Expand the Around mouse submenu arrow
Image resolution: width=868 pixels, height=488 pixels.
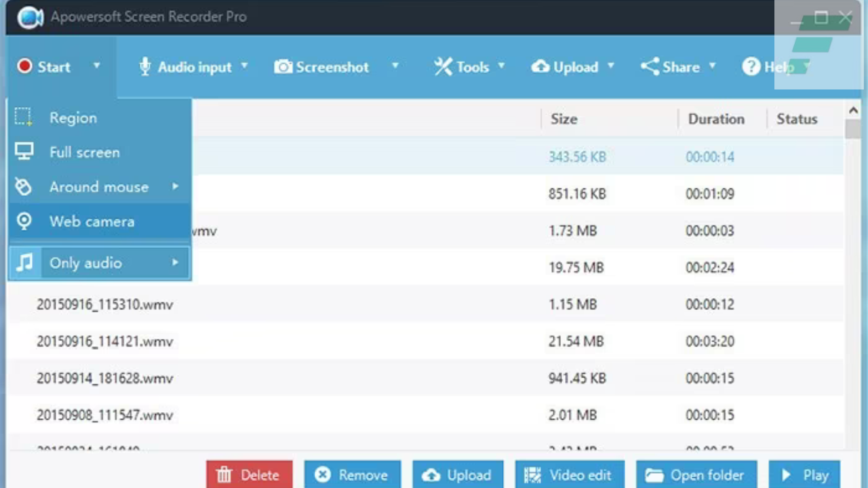click(175, 186)
